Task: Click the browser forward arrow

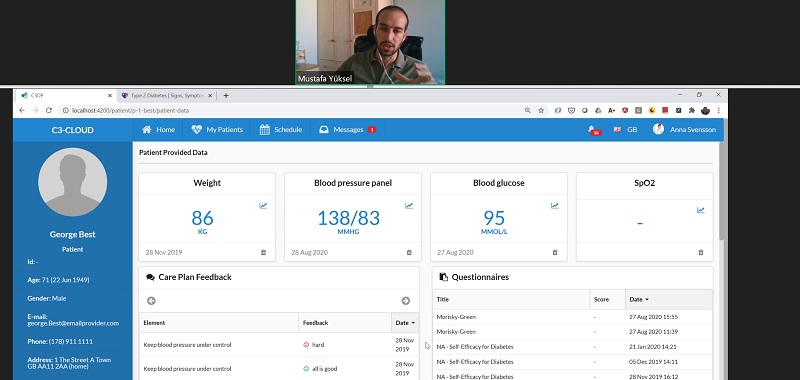Action: pos(35,110)
